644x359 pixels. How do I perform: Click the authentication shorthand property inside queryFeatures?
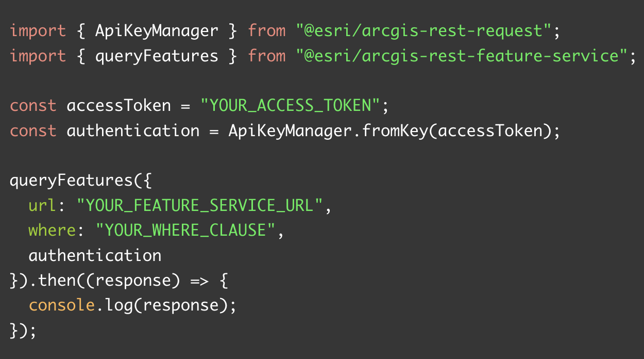[95, 256]
